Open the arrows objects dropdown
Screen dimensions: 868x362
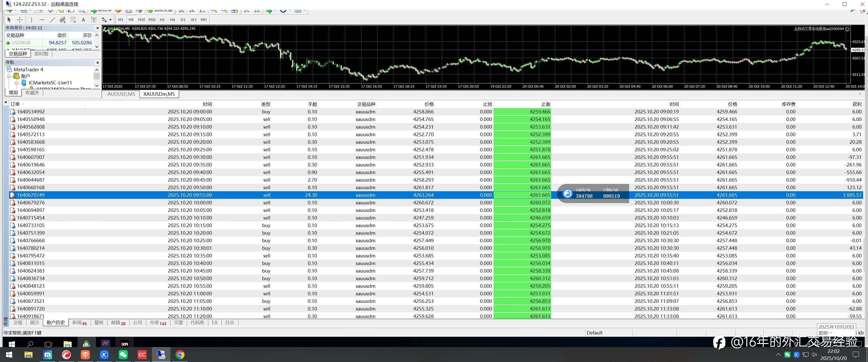110,20
